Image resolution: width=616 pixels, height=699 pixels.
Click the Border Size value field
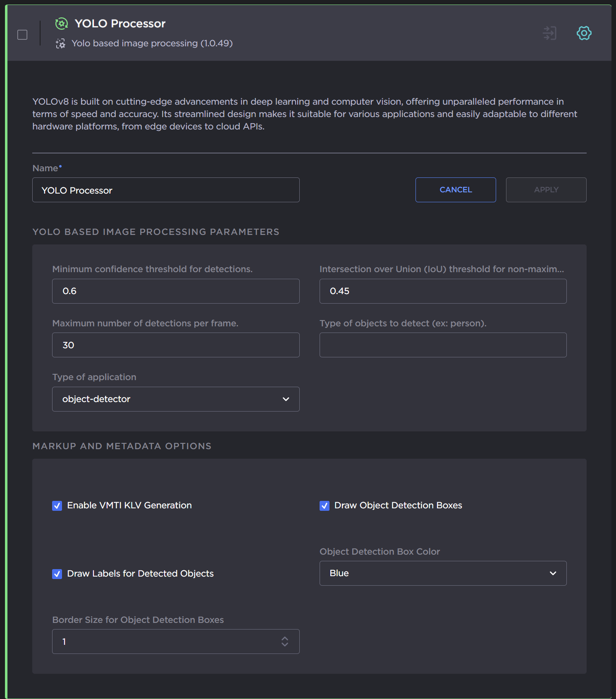click(165, 642)
